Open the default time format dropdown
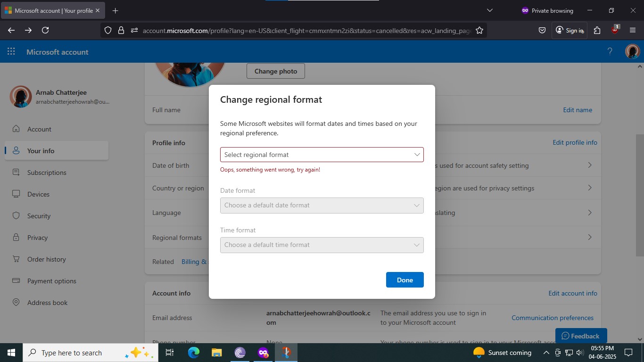The image size is (644, 362). pyautogui.click(x=322, y=245)
